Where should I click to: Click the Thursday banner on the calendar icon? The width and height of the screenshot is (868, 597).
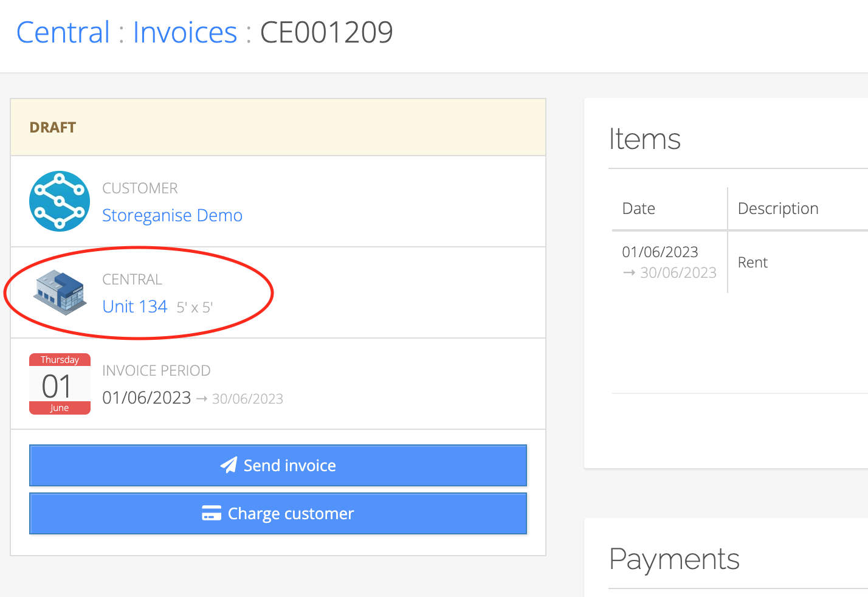(x=60, y=359)
